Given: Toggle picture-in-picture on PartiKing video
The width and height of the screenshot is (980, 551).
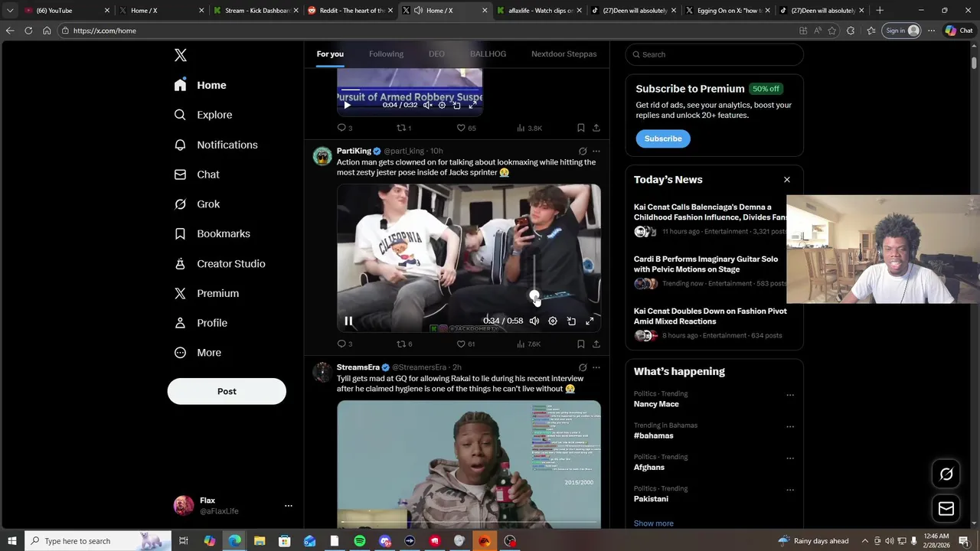Looking at the screenshot, I should point(571,321).
